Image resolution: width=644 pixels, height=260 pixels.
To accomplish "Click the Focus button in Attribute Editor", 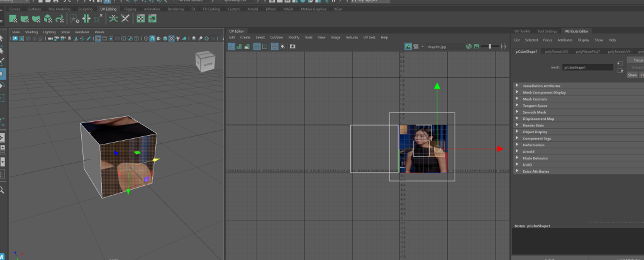I will click(x=635, y=60).
